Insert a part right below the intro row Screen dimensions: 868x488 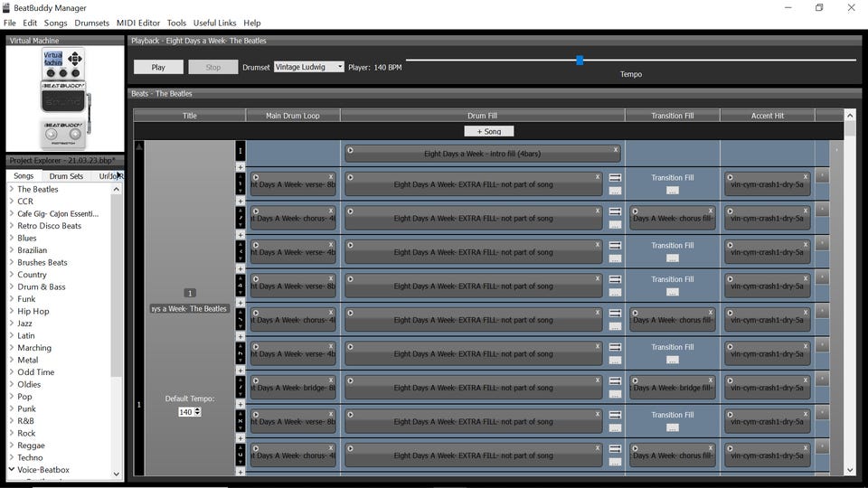[x=241, y=166]
